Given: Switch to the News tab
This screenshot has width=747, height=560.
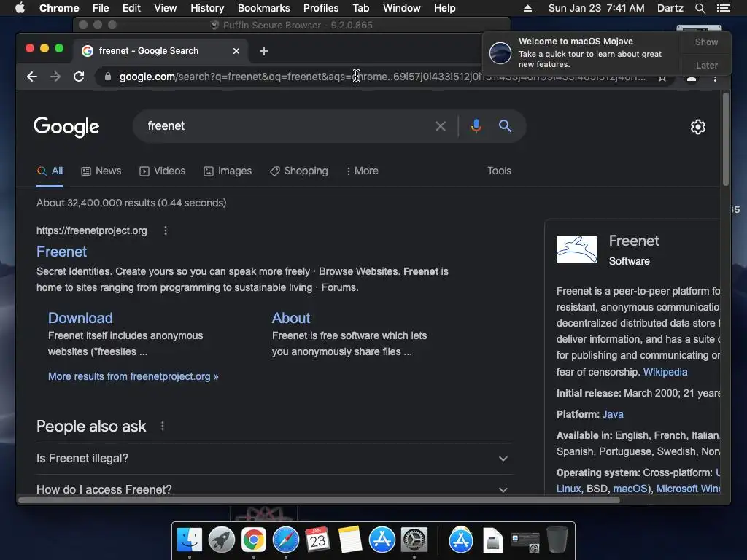Looking at the screenshot, I should click(x=101, y=171).
